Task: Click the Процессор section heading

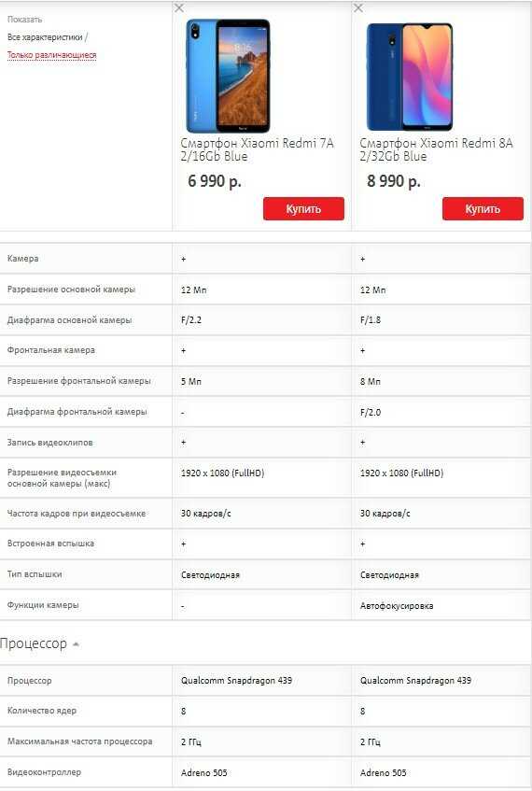Action: [34, 643]
